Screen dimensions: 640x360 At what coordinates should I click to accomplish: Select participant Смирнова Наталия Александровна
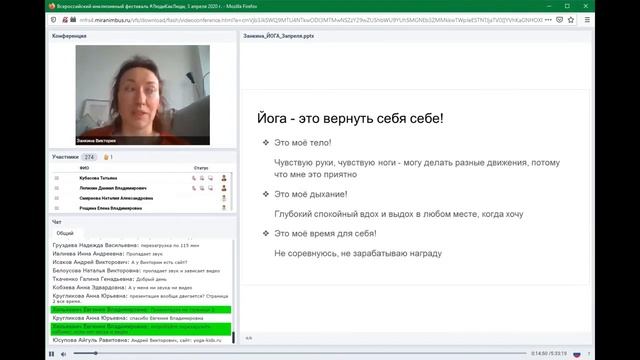[x=116, y=198]
